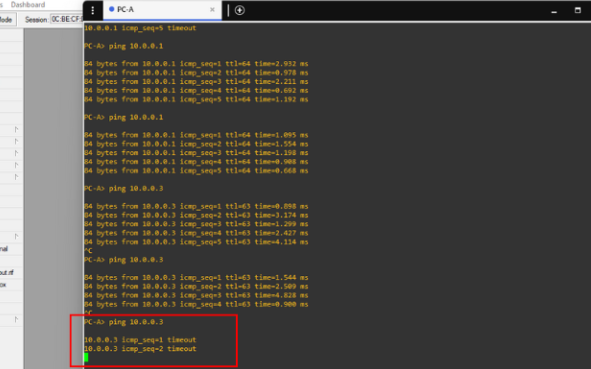Expand the submenu arrow just above New Terminal
Image resolution: width=591 pixels, height=369 pixels.
16,236
